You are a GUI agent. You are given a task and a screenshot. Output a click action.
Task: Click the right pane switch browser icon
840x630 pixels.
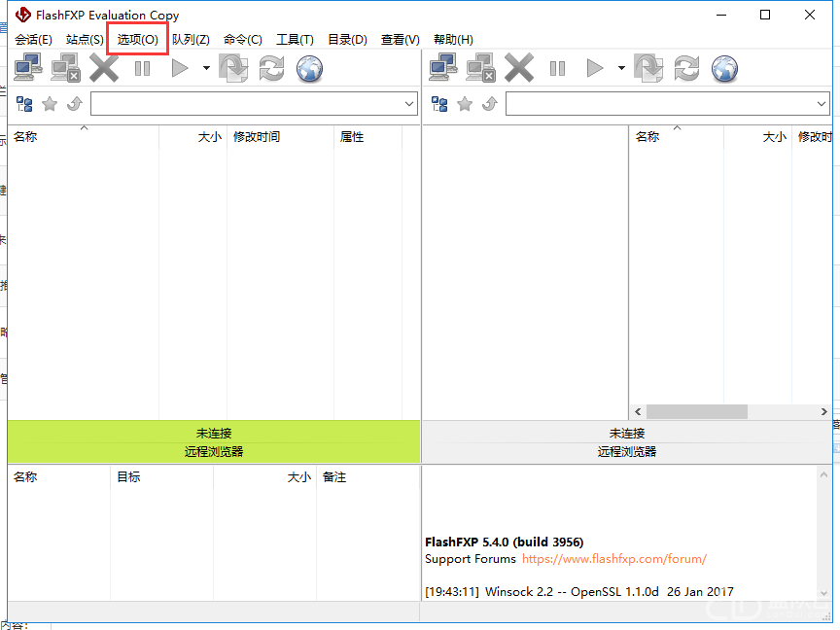pos(648,68)
